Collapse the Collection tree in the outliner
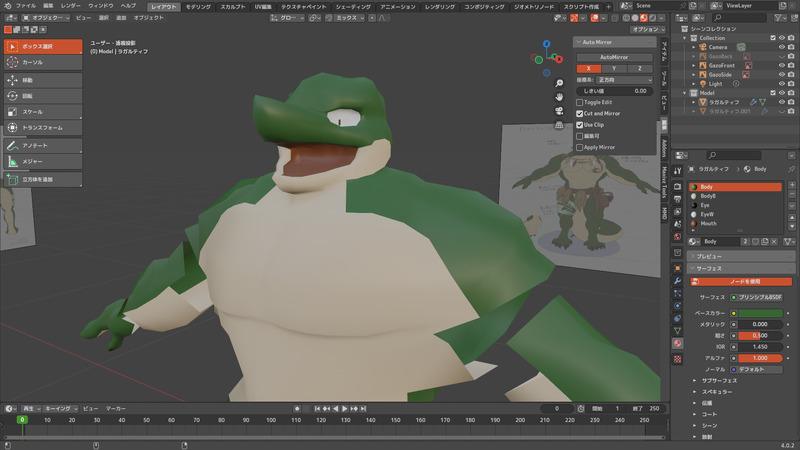The height and width of the screenshot is (450, 800). [x=683, y=38]
